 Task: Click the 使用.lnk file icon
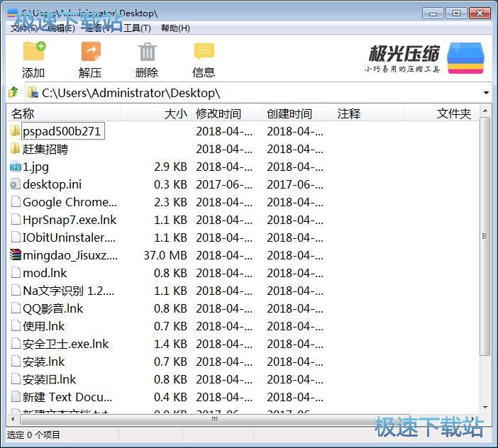[16, 326]
